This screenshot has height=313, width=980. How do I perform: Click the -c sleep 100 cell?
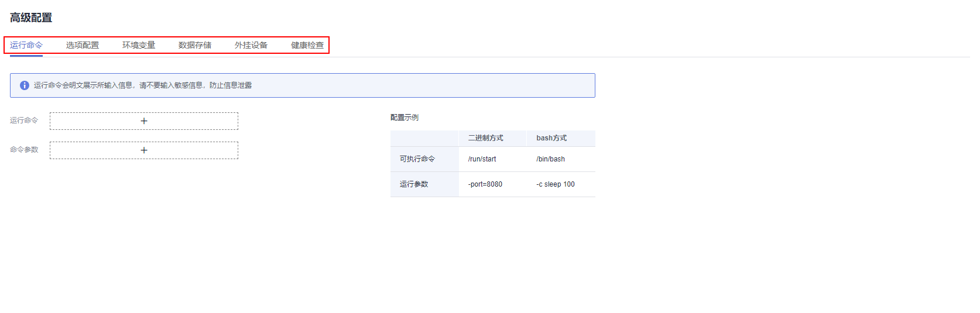click(x=556, y=184)
